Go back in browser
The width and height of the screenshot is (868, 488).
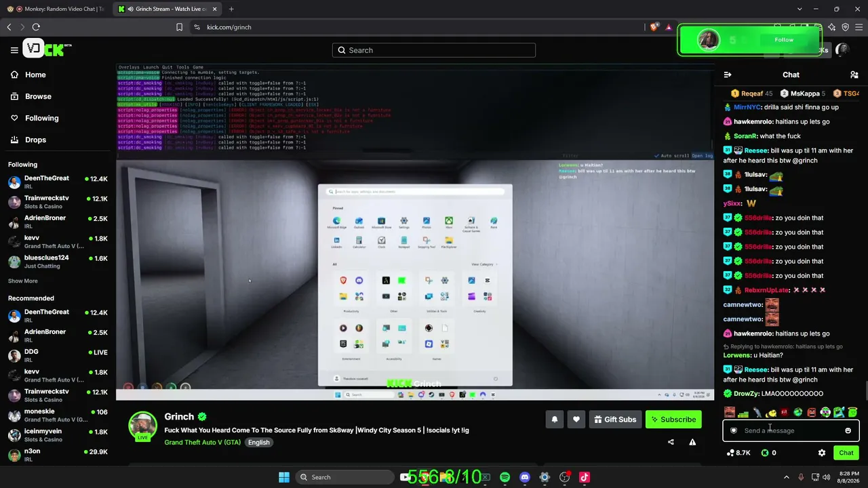(x=9, y=27)
